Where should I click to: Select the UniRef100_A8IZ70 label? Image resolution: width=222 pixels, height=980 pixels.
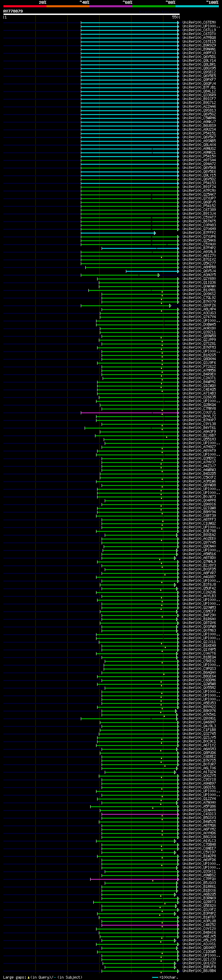[199, 256]
